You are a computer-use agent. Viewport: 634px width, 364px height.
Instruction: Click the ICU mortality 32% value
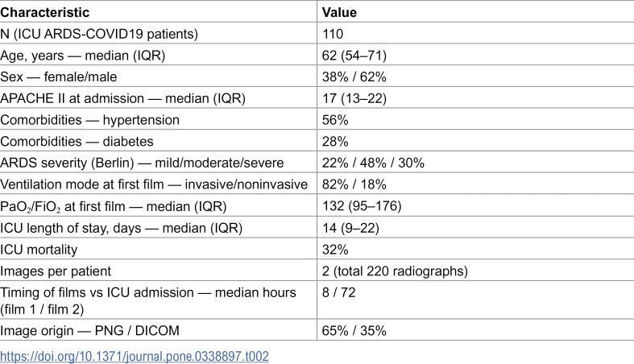pos(335,250)
